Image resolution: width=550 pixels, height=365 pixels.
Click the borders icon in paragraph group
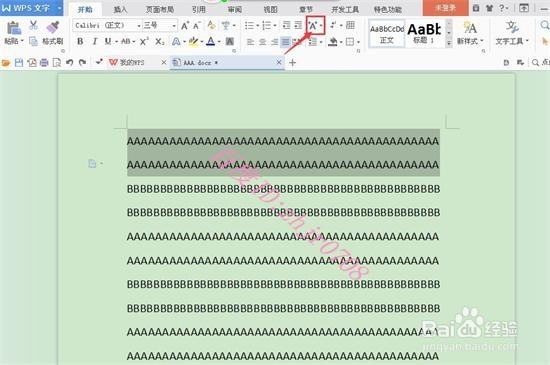coord(350,42)
